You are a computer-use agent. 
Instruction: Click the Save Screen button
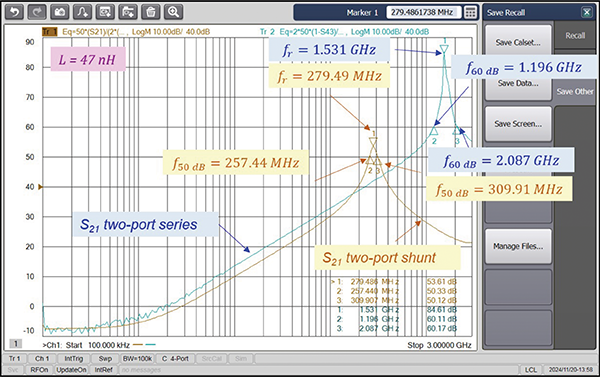518,124
